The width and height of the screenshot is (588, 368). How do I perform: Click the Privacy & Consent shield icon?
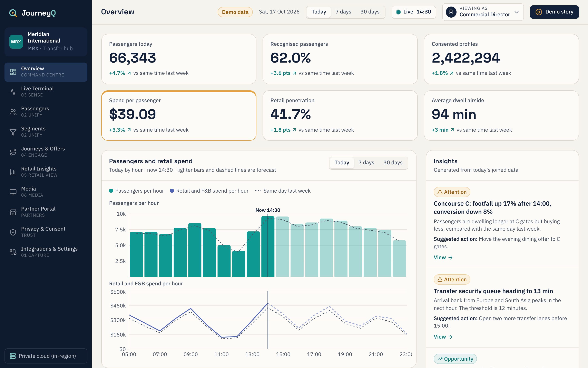click(13, 232)
